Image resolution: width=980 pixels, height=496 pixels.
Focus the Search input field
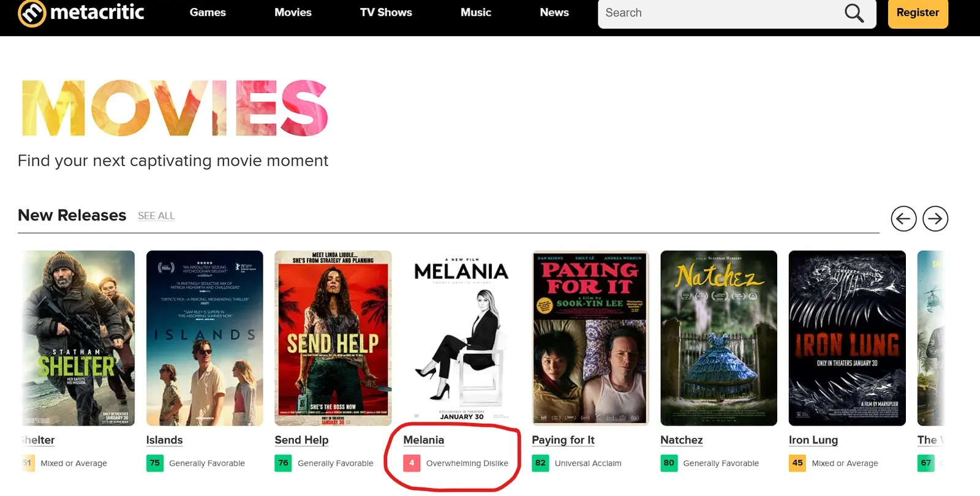click(717, 13)
